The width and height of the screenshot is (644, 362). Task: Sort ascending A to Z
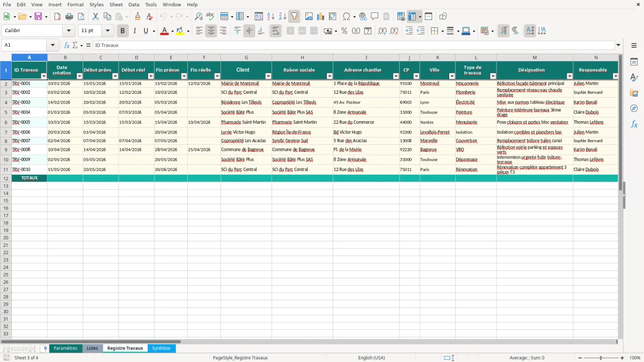[x=270, y=17]
